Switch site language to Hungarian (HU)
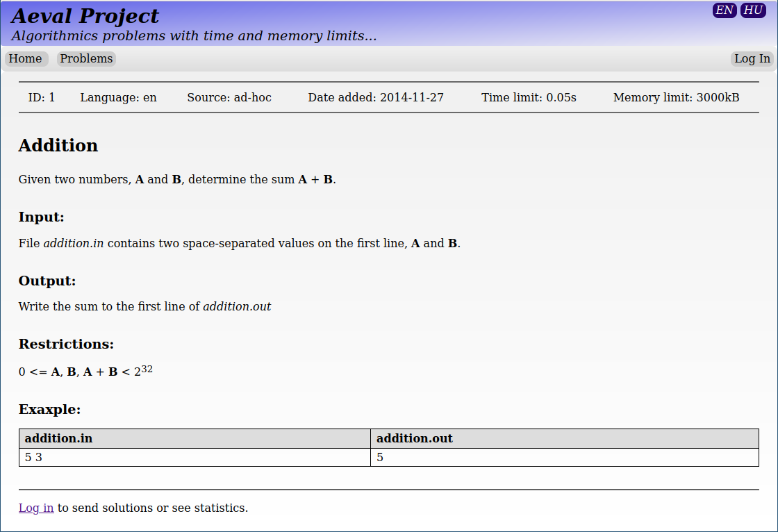Image resolution: width=778 pixels, height=532 pixels. (753, 10)
